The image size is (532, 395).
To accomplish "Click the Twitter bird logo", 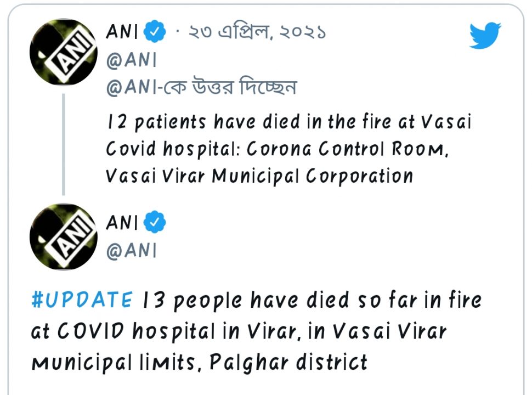I will pyautogui.click(x=485, y=35).
